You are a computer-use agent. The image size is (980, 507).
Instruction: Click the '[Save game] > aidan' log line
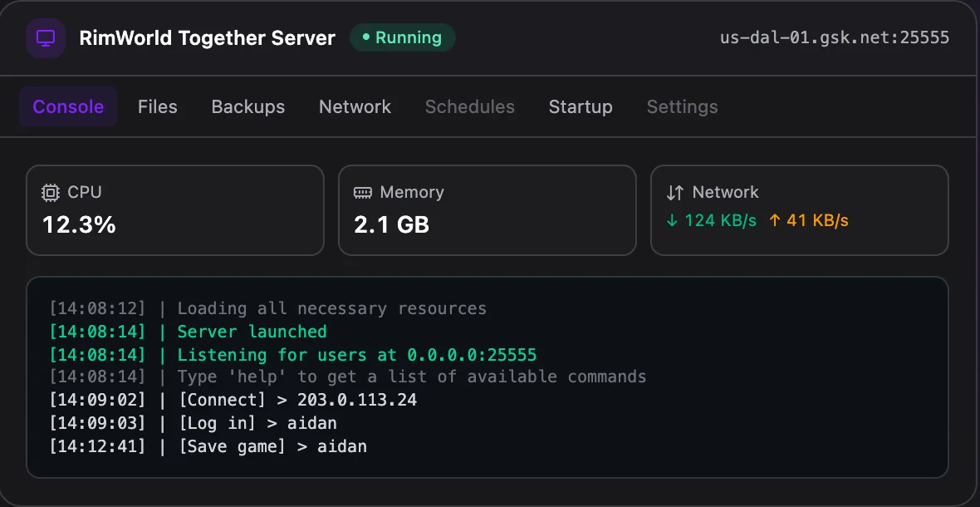coord(208,446)
